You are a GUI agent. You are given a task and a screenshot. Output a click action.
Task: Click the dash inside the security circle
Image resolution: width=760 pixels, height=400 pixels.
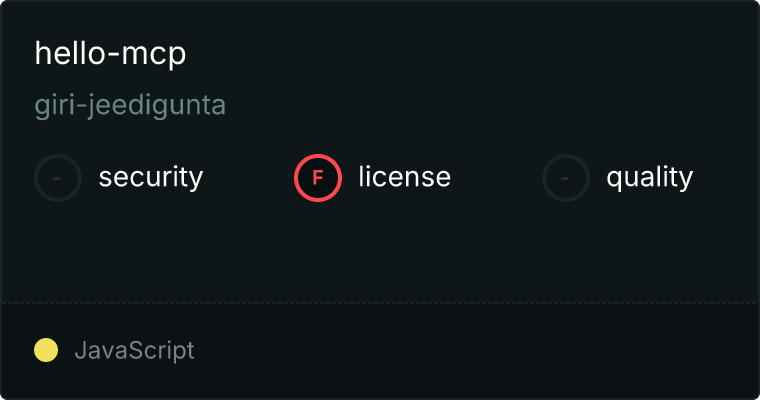click(57, 178)
